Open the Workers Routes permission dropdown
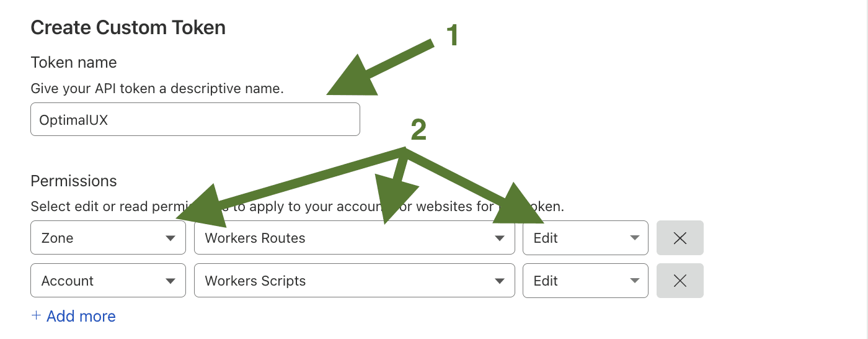Image resolution: width=868 pixels, height=339 pixels. tap(355, 238)
